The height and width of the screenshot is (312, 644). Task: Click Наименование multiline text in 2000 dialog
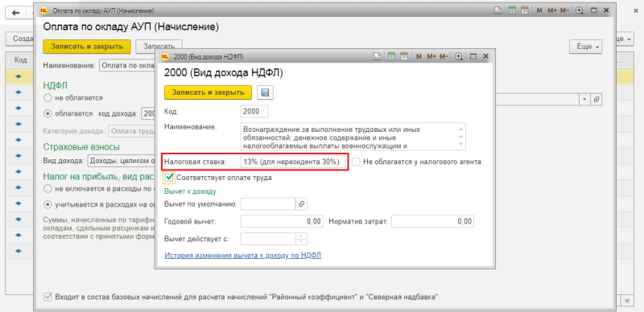pyautogui.click(x=353, y=136)
